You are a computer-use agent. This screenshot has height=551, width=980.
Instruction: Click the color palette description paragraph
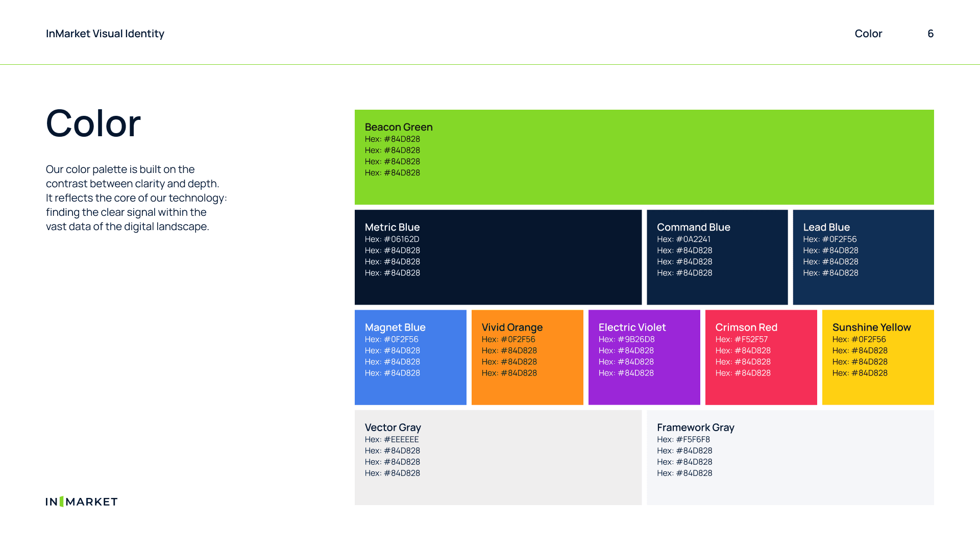pos(136,198)
